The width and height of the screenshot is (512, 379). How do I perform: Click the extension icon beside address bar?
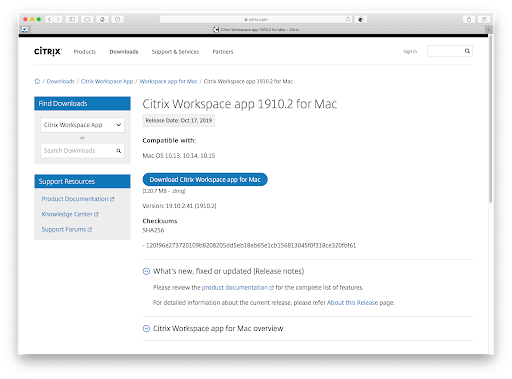361,19
